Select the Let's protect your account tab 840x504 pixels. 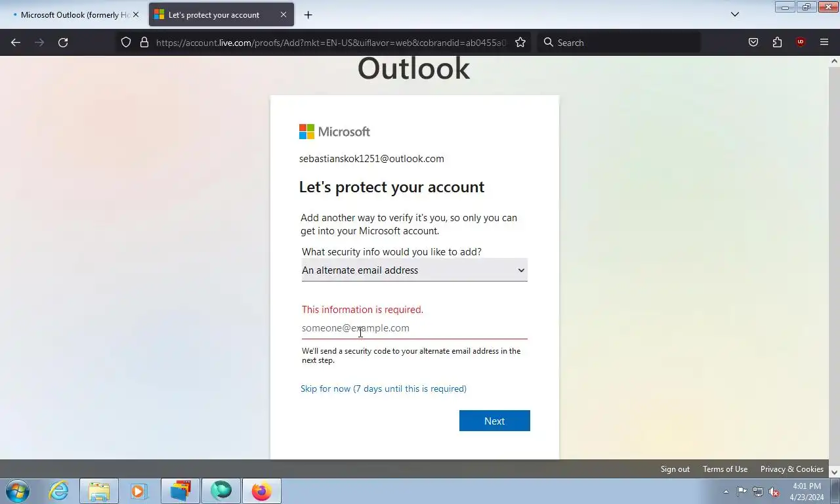221,14
